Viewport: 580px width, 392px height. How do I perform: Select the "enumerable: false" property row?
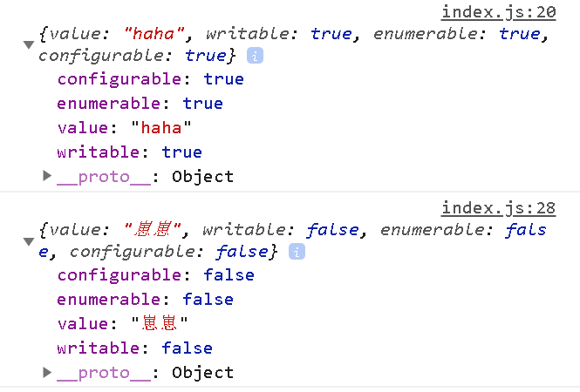[145, 300]
